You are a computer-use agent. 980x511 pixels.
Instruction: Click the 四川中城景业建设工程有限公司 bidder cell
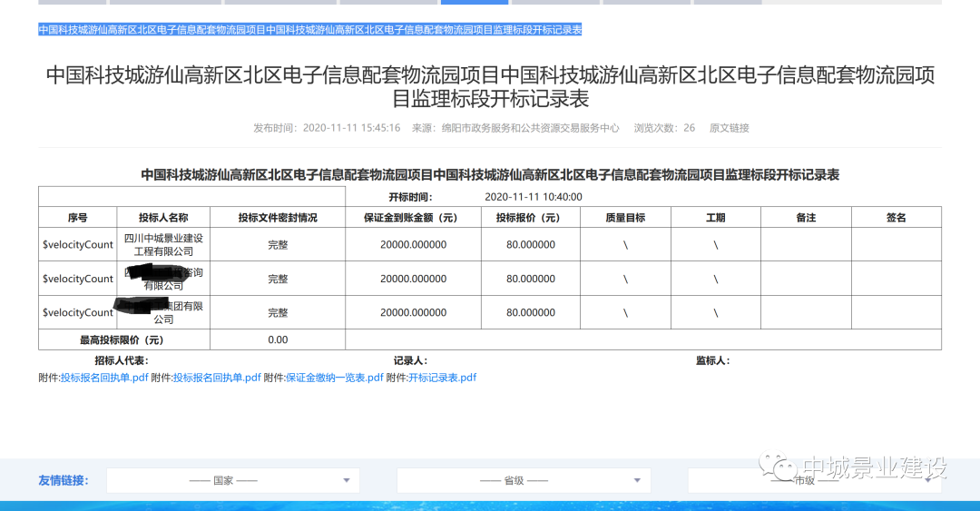coord(163,244)
